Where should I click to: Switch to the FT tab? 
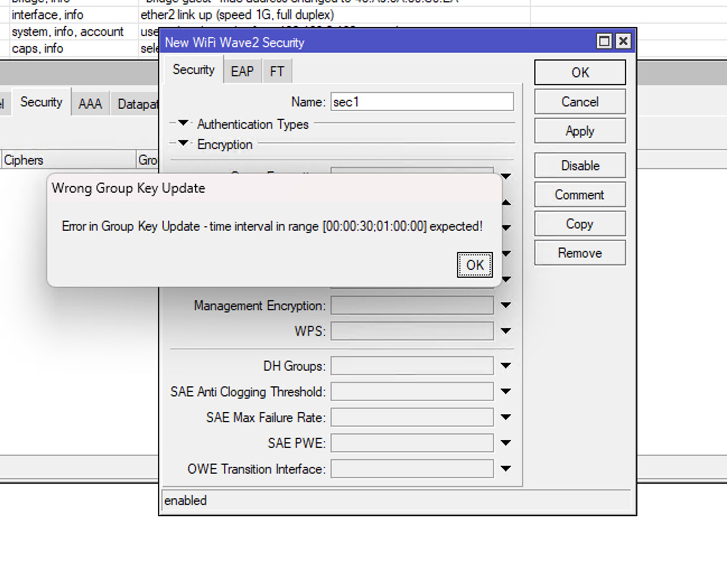coord(277,72)
